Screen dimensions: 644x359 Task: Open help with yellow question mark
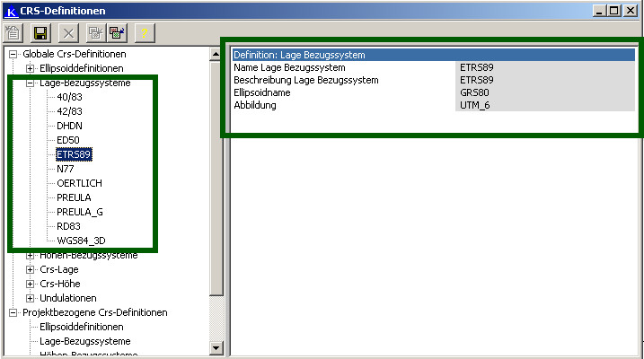145,33
